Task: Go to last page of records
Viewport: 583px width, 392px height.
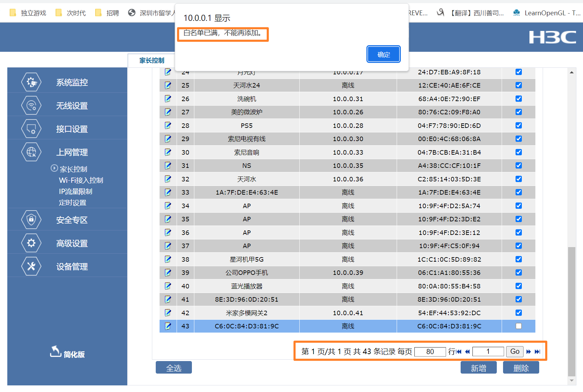Action: point(537,352)
